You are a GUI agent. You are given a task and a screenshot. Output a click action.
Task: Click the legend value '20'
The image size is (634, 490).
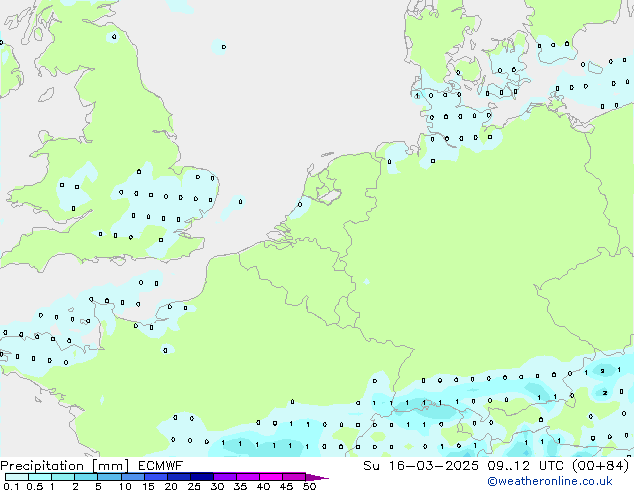pyautogui.click(x=171, y=486)
